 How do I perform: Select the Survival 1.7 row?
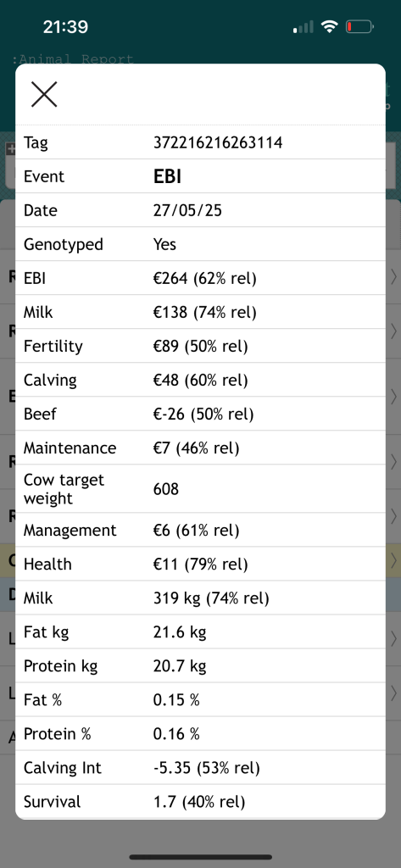200,802
